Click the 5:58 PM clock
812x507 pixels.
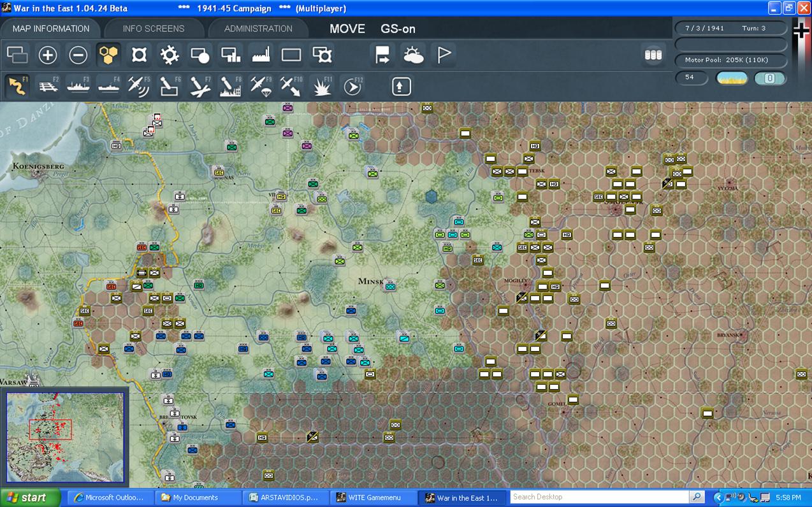point(788,497)
